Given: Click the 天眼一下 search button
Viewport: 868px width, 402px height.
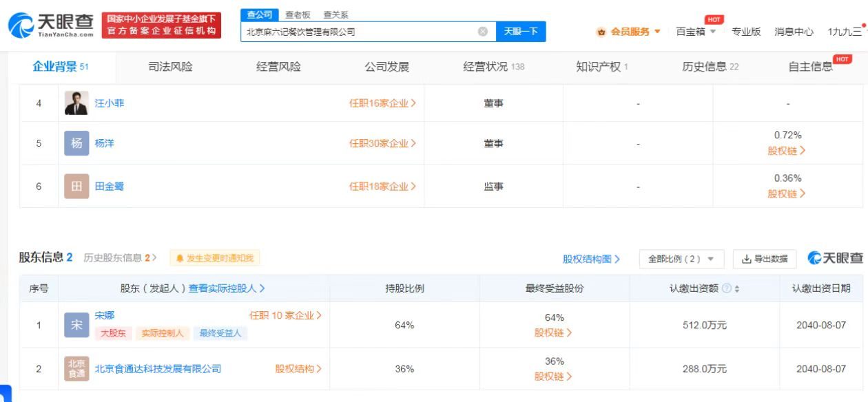Looking at the screenshot, I should [521, 31].
